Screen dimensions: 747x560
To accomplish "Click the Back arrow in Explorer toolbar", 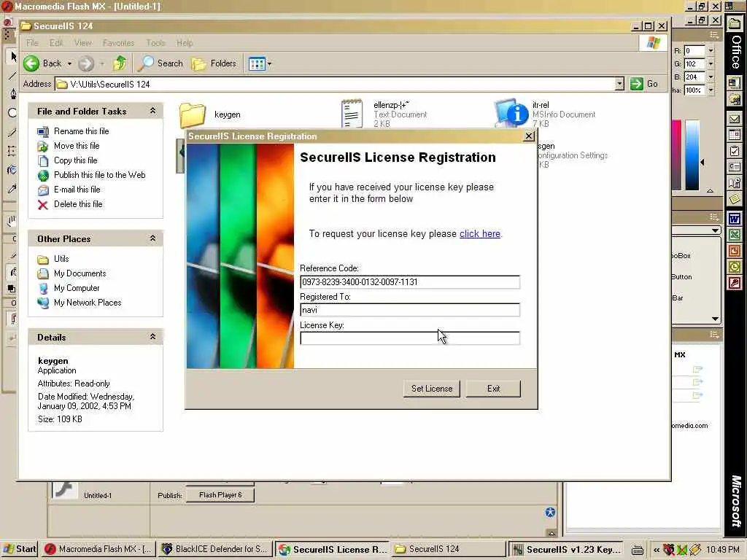I will (x=31, y=63).
